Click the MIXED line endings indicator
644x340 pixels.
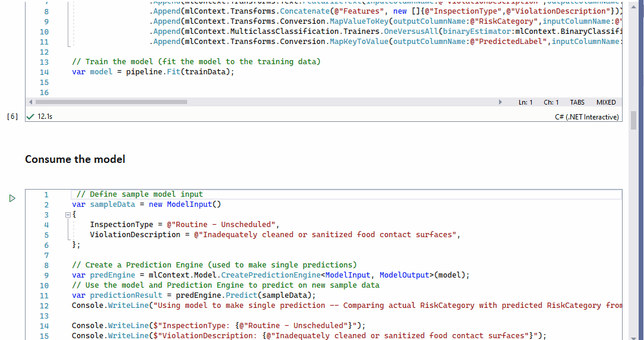(x=606, y=102)
